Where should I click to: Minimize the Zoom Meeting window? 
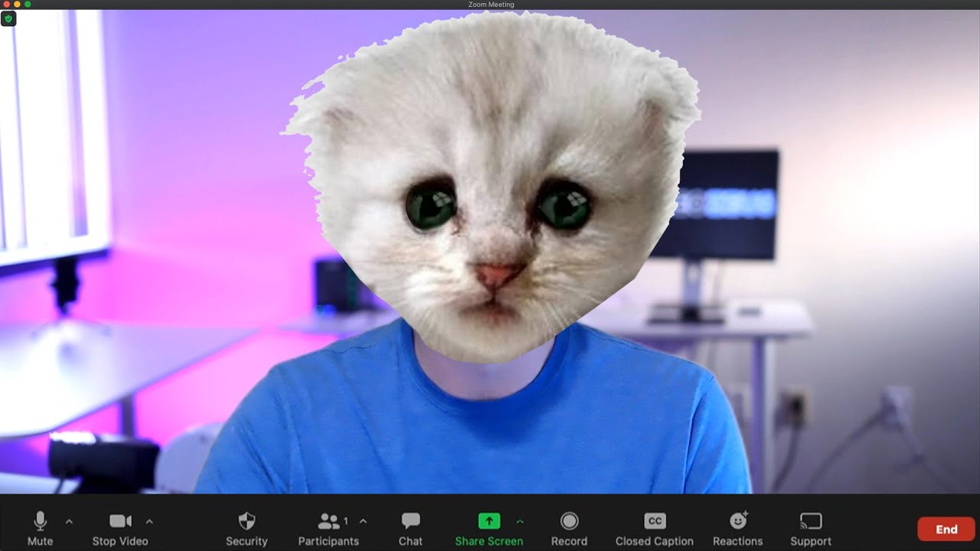pyautogui.click(x=18, y=5)
